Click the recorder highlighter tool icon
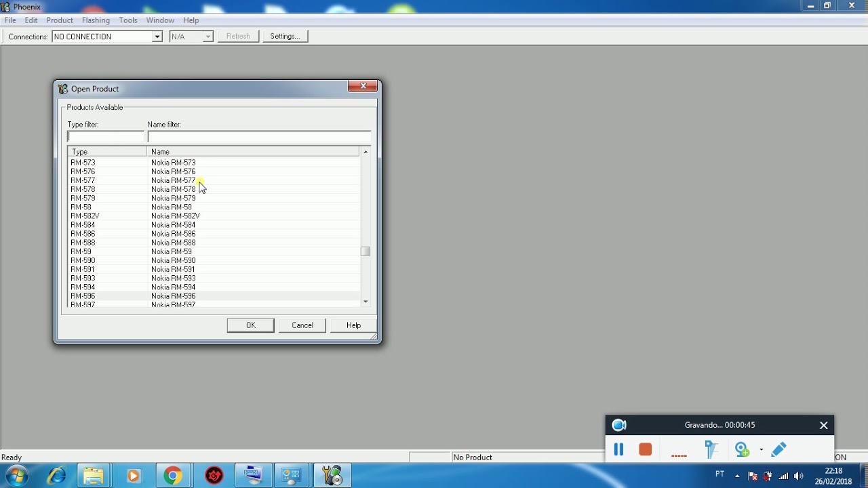The image size is (868, 488). tap(711, 449)
